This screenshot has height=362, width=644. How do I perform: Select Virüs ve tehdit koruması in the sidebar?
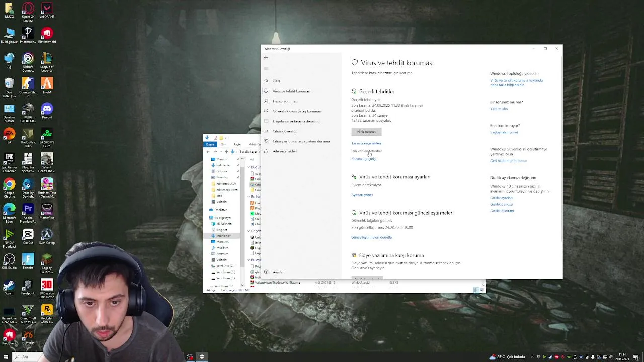(x=291, y=91)
